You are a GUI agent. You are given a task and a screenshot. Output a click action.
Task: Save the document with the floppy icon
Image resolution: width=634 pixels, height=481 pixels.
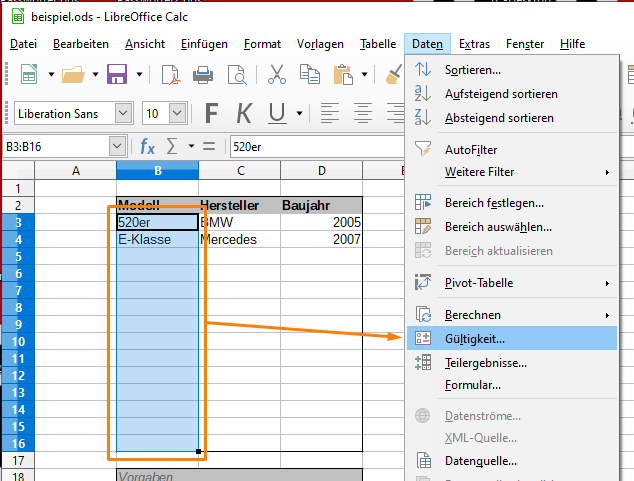pyautogui.click(x=117, y=74)
